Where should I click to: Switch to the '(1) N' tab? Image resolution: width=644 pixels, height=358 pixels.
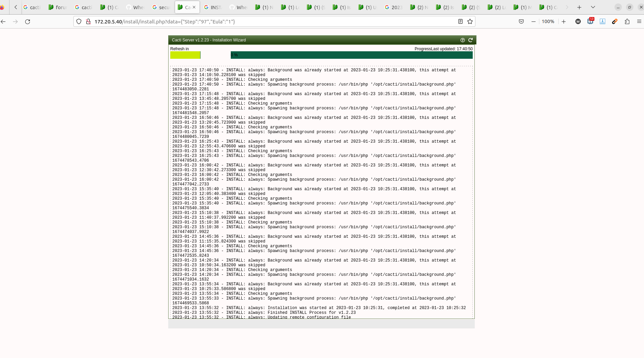[x=265, y=7]
